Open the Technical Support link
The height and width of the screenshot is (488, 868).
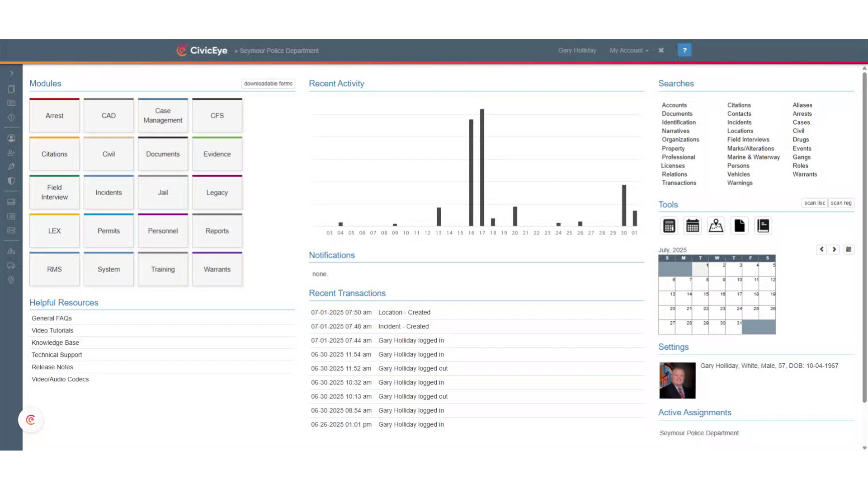point(57,355)
